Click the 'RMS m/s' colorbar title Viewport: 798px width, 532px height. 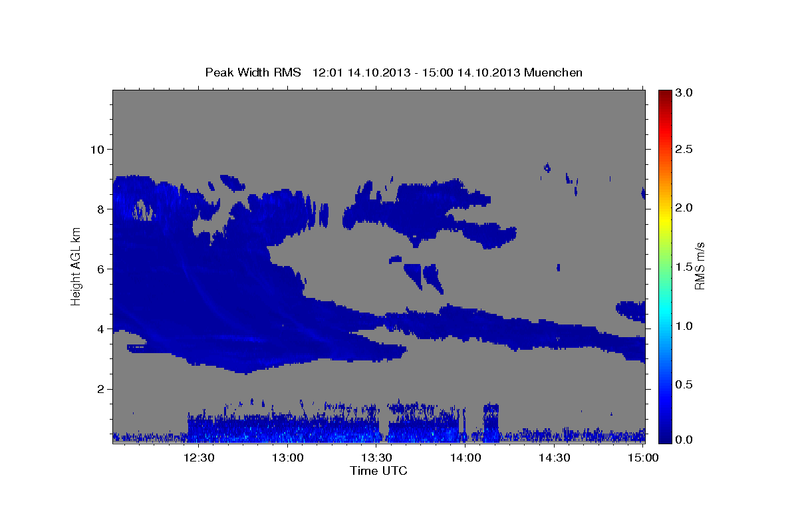(x=700, y=267)
